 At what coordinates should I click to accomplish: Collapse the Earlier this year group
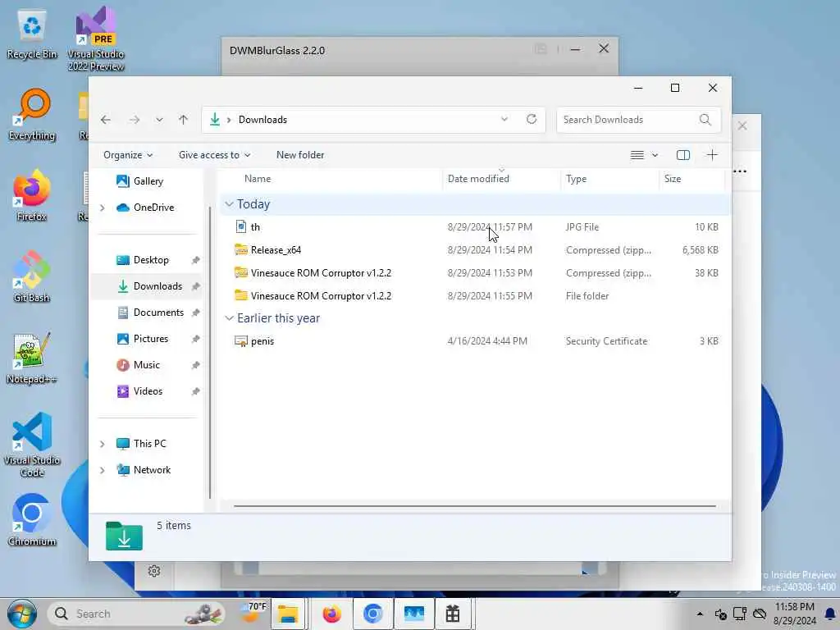point(229,318)
